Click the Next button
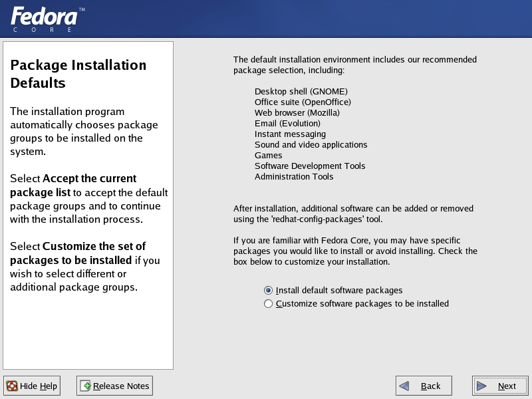This screenshot has height=399, width=532. tap(500, 386)
